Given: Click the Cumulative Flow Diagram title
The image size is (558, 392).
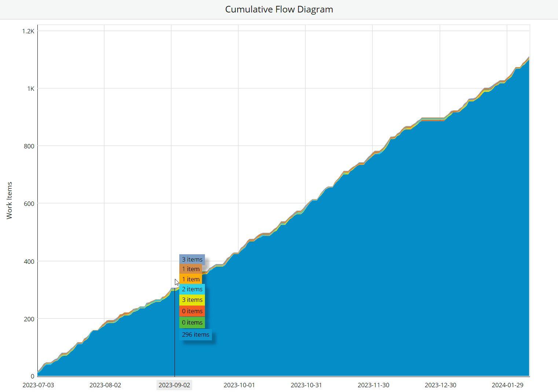Looking at the screenshot, I should (279, 9).
